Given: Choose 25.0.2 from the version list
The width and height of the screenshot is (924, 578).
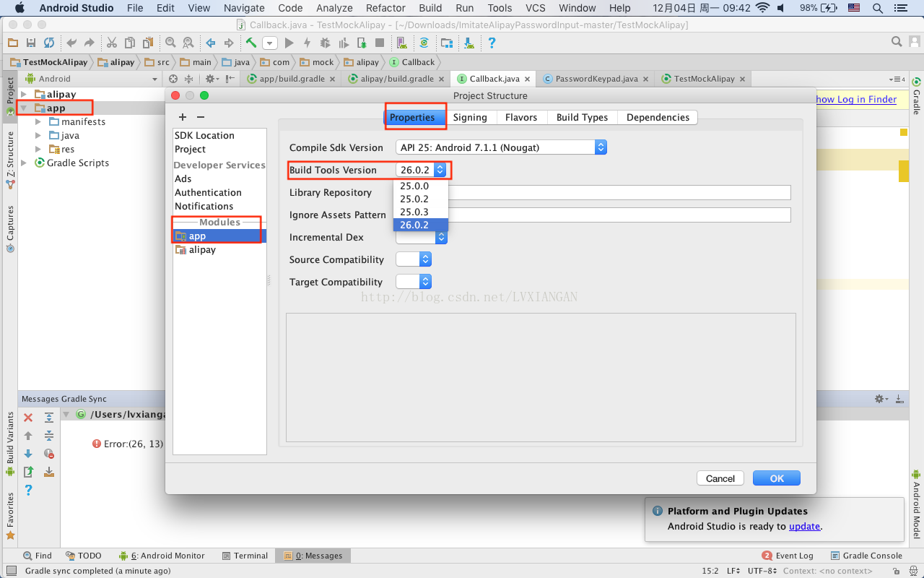Looking at the screenshot, I should coord(421,199).
